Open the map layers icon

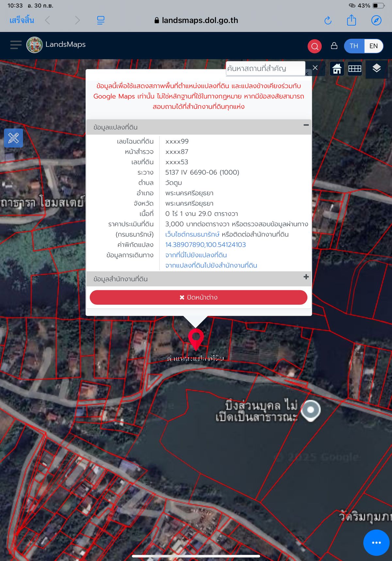(x=376, y=69)
